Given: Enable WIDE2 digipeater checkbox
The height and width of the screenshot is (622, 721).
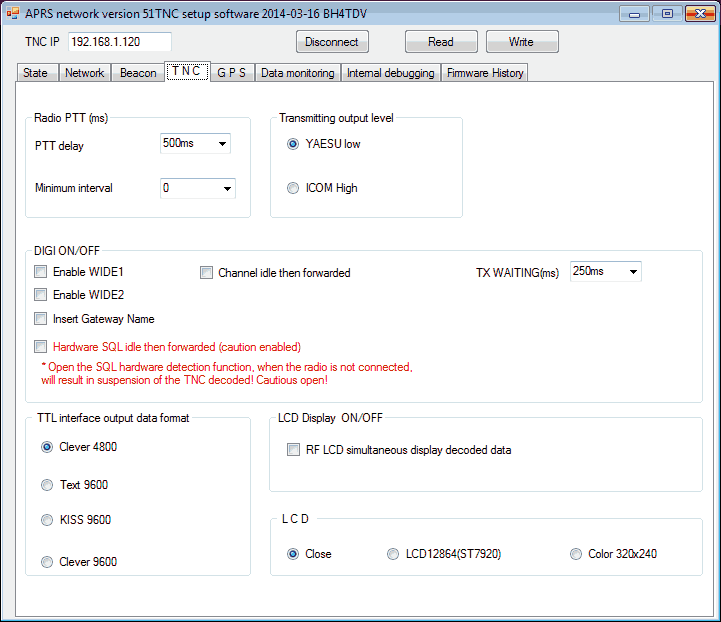Looking at the screenshot, I should tap(41, 295).
